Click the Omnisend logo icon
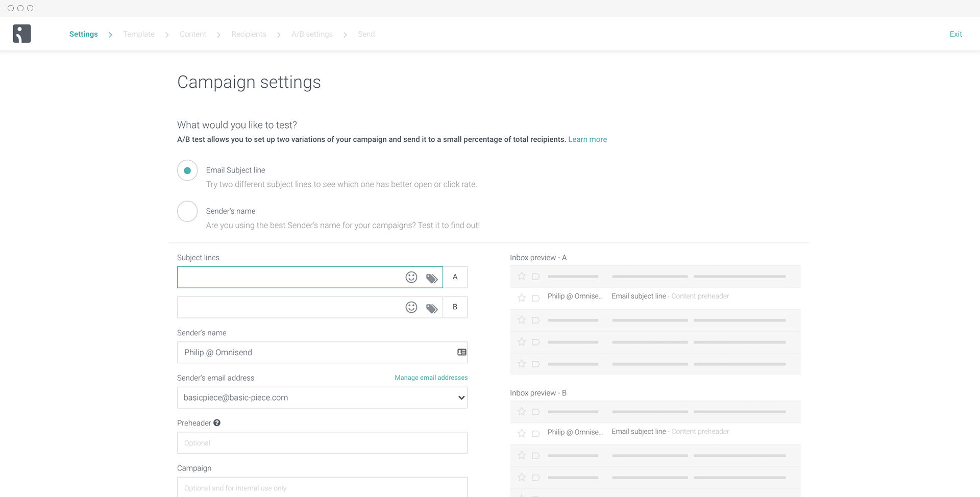This screenshot has width=980, height=497. pos(22,34)
